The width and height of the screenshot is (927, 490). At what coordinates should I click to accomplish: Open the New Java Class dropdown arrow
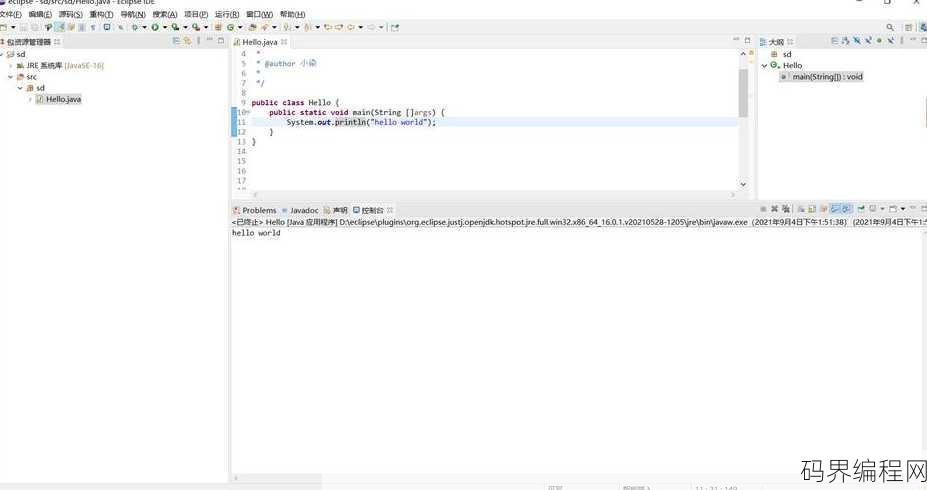point(240,27)
